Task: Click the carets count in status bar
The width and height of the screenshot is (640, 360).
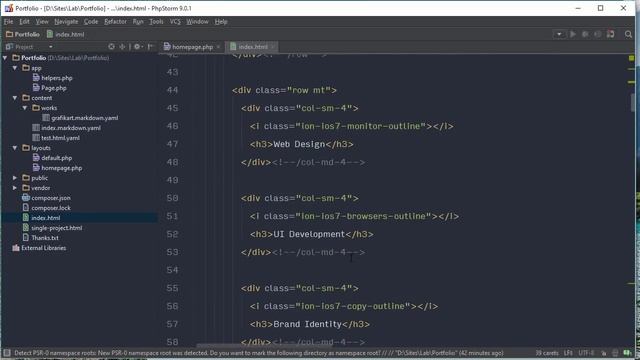Action: click(x=547, y=353)
